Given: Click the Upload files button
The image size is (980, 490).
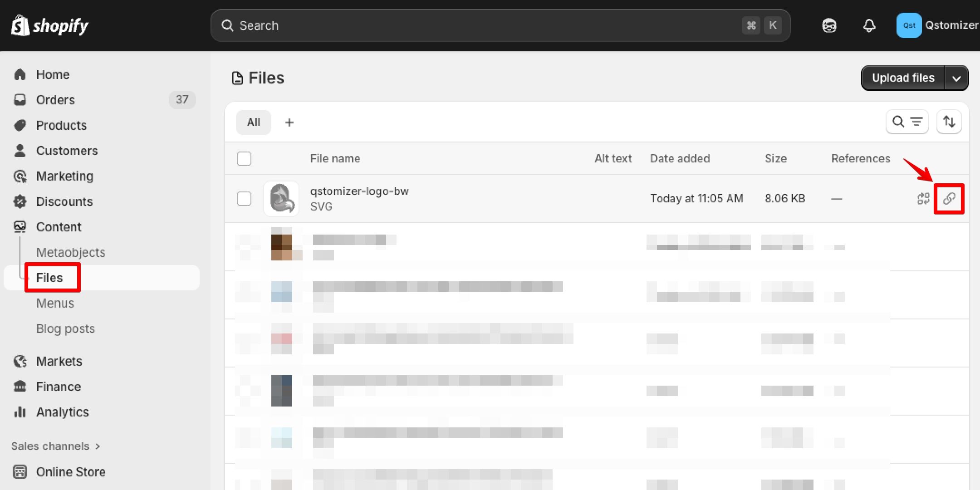Looking at the screenshot, I should (x=902, y=78).
